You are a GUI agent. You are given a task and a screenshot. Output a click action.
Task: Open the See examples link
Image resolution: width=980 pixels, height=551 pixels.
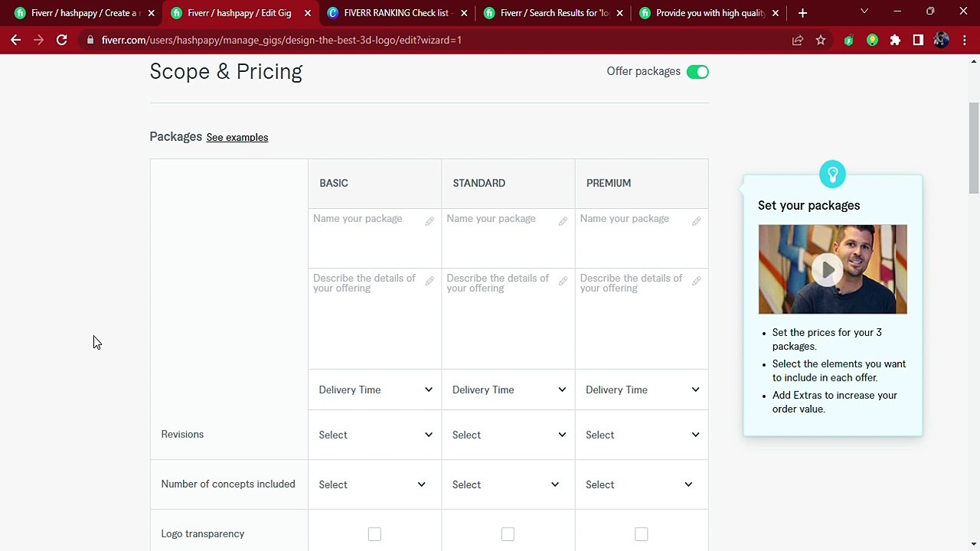[237, 138]
